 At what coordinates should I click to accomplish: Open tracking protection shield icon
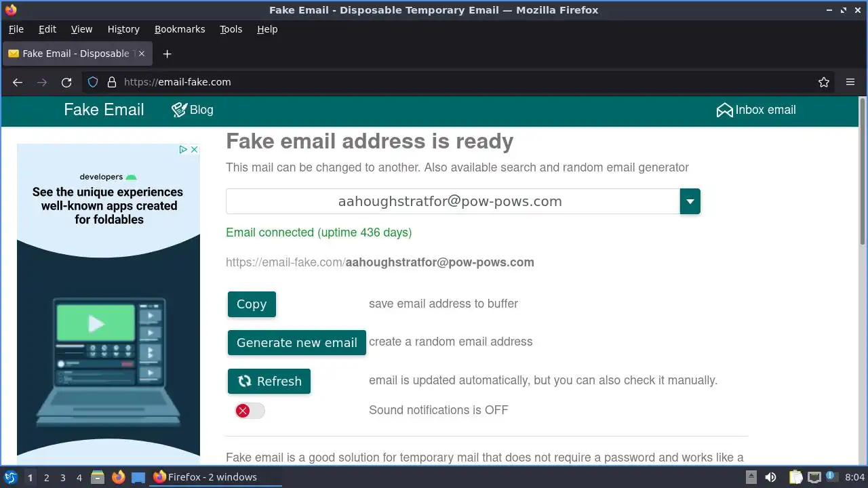click(94, 82)
